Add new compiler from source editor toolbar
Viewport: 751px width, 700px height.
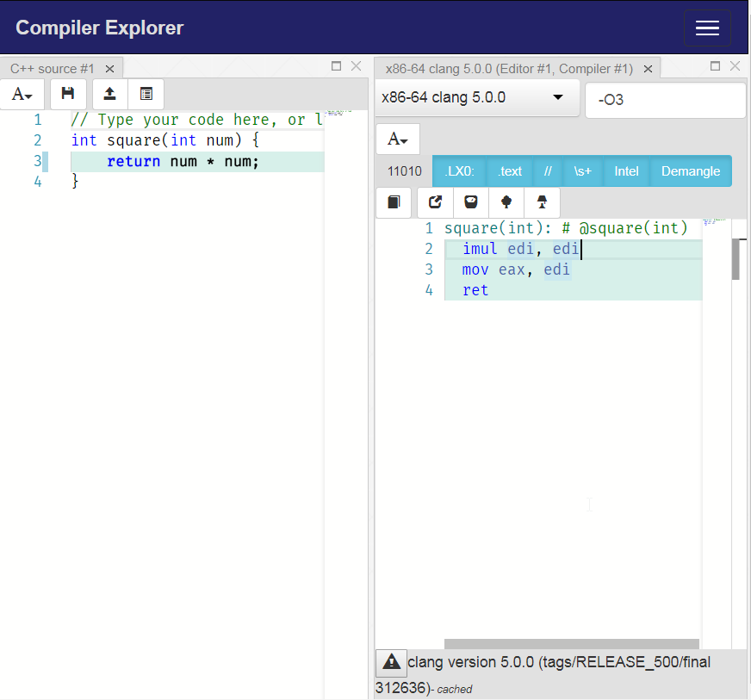(x=146, y=94)
